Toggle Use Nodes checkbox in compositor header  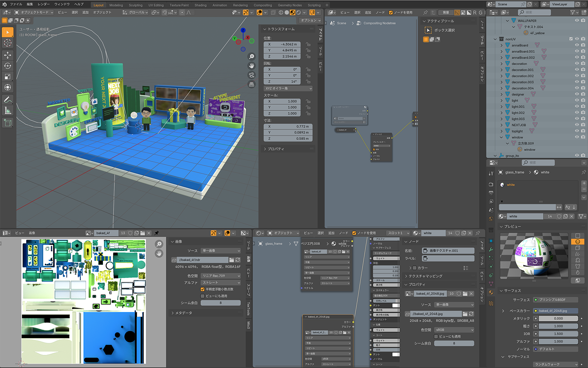pos(391,13)
